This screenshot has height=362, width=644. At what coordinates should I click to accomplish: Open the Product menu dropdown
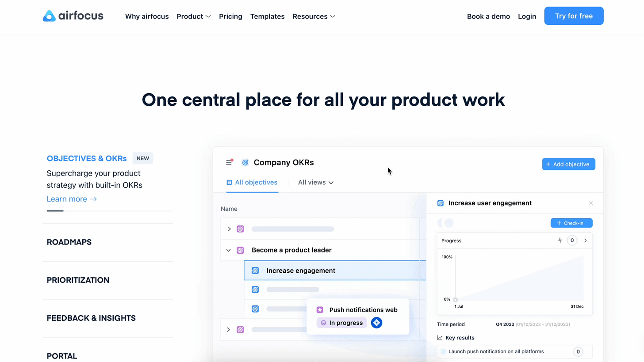click(194, 16)
